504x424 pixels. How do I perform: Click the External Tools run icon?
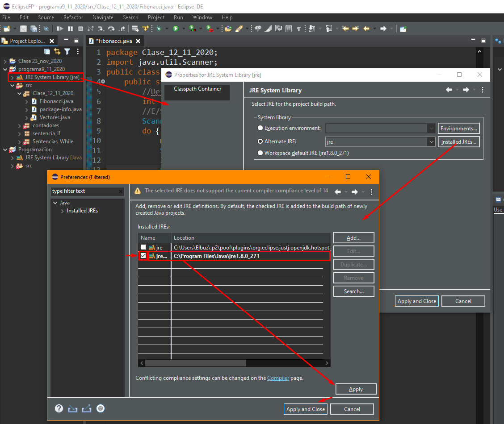point(210,29)
